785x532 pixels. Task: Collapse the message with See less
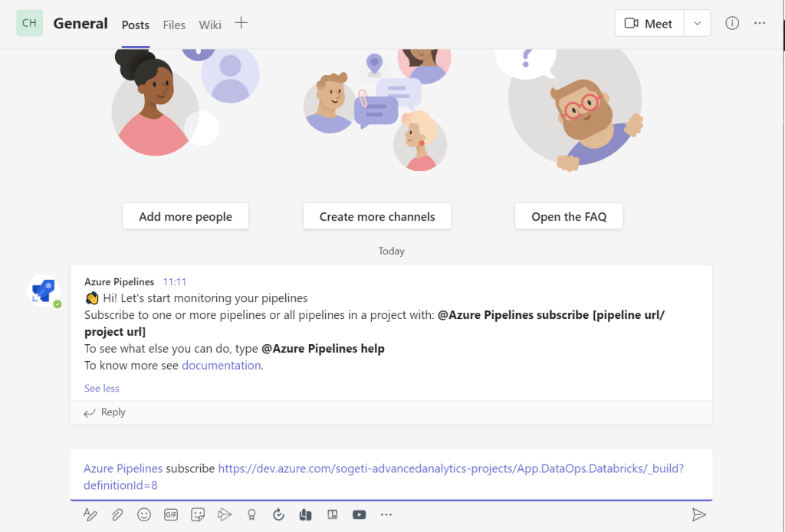[102, 388]
